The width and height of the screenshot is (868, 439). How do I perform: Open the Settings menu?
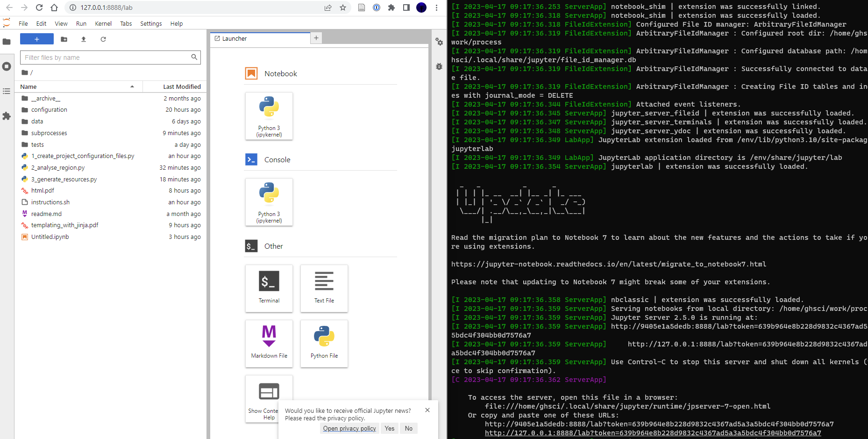tap(151, 23)
